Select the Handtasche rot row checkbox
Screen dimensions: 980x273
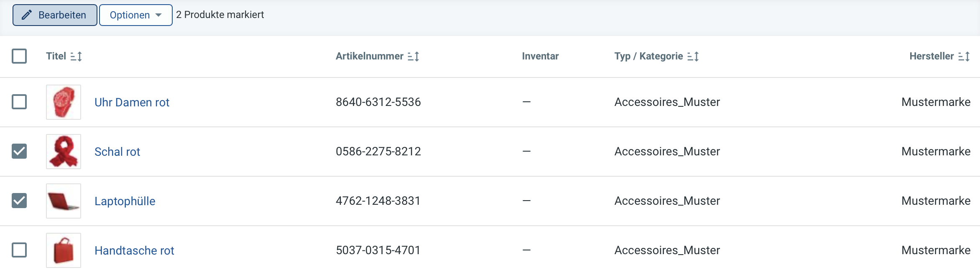click(19, 250)
